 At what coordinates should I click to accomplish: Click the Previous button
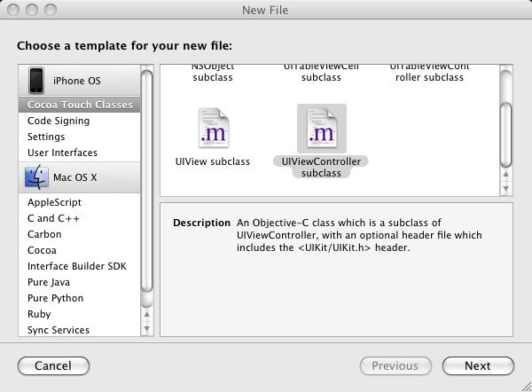coord(395,366)
